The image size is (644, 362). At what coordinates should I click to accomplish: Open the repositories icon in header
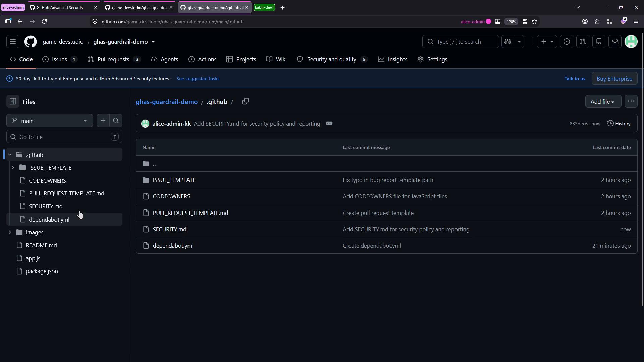[599, 42]
